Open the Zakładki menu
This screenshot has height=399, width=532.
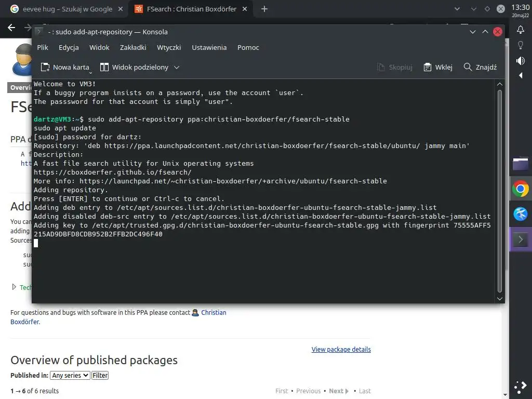[x=133, y=47]
